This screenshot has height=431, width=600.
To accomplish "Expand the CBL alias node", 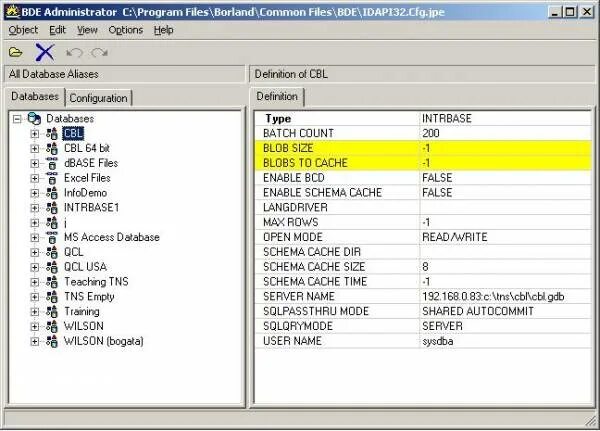I will click(34, 134).
